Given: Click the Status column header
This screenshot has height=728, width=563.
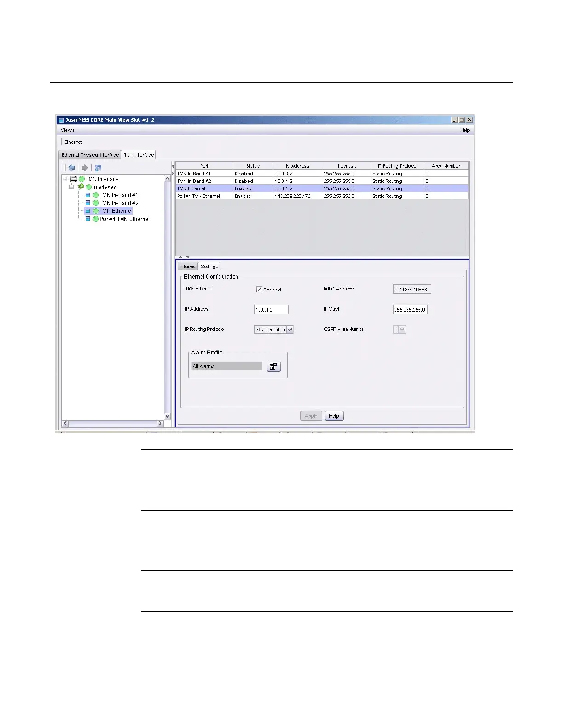Looking at the screenshot, I should (253, 166).
